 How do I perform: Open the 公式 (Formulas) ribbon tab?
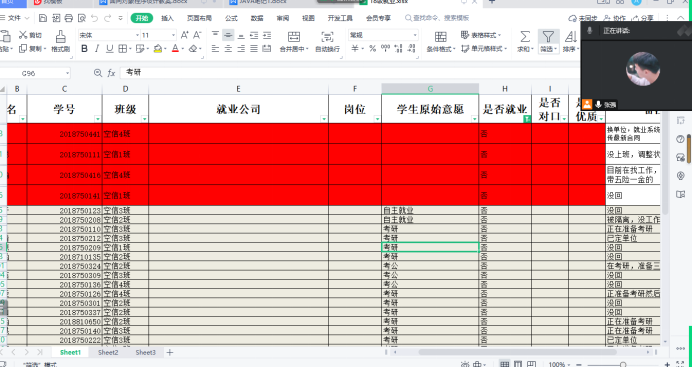(231, 18)
